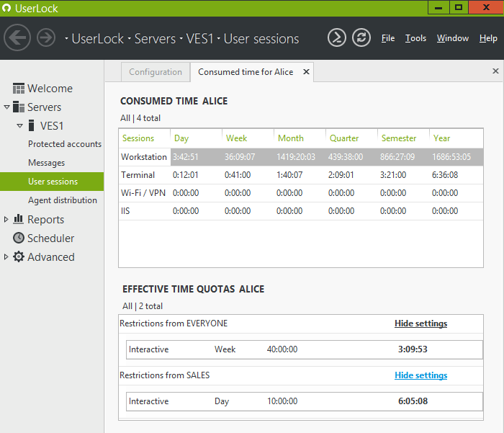Click the Restrictions from EVERYONE heading
This screenshot has height=433, width=504.
(174, 323)
